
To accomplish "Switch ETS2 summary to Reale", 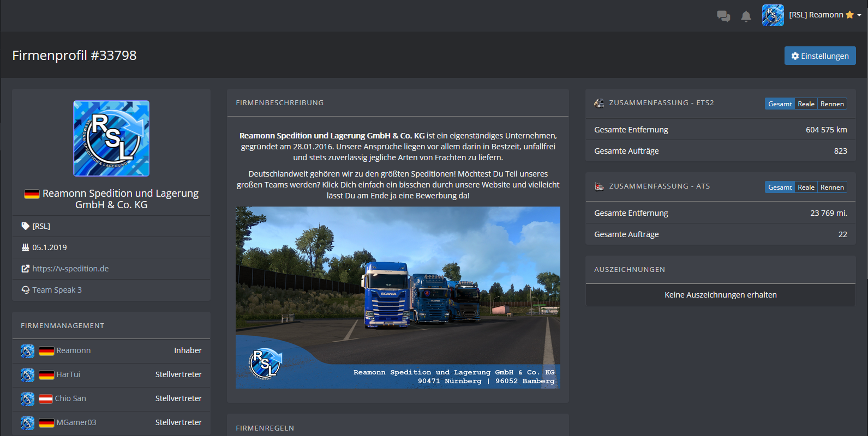I will point(806,104).
